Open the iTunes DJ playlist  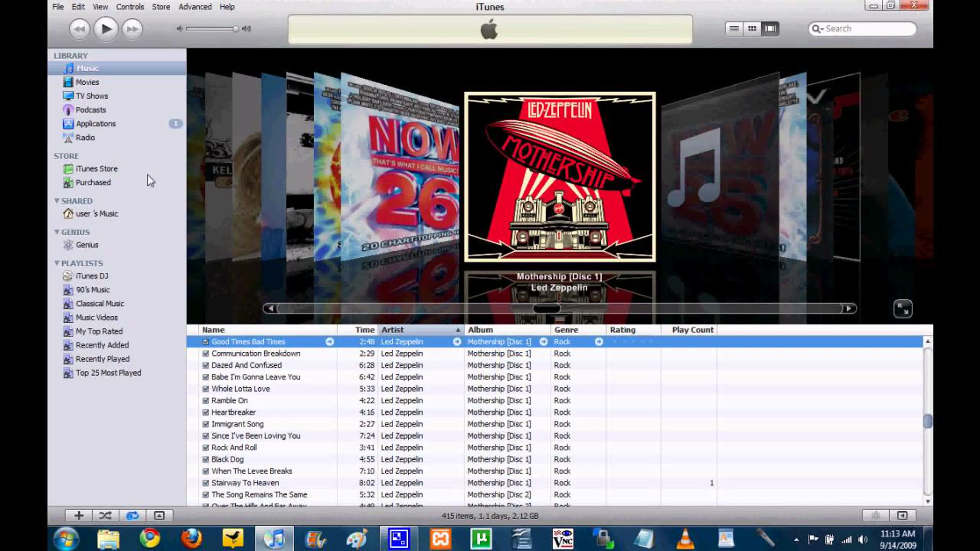tap(92, 276)
